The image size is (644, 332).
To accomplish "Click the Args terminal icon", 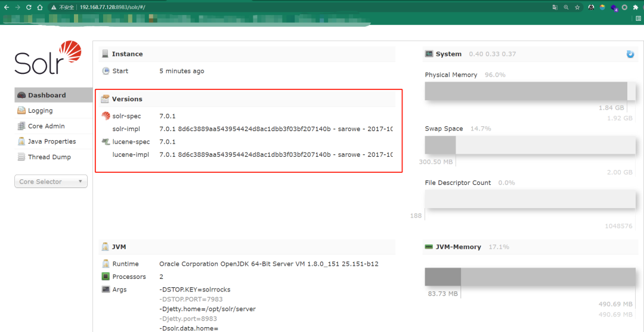I will pyautogui.click(x=106, y=289).
